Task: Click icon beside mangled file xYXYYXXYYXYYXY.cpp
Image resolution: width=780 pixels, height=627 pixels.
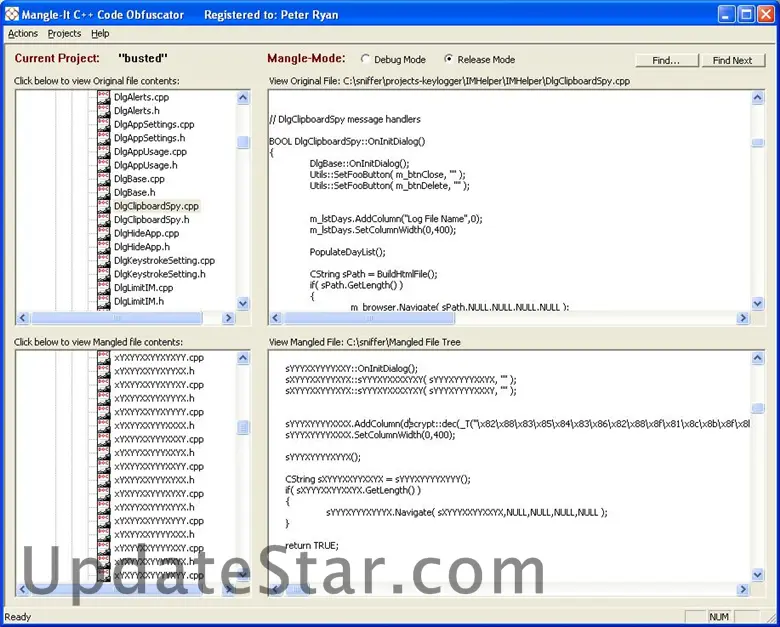Action: (103, 385)
